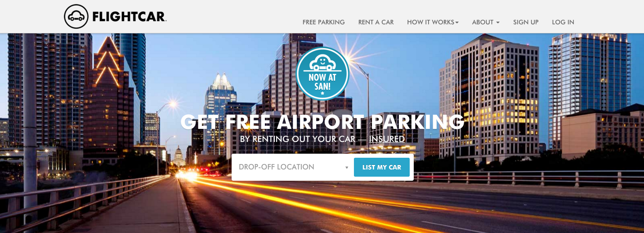Click the FLIGHTCAR wordmark text
The width and height of the screenshot is (644, 233).
pyautogui.click(x=130, y=18)
